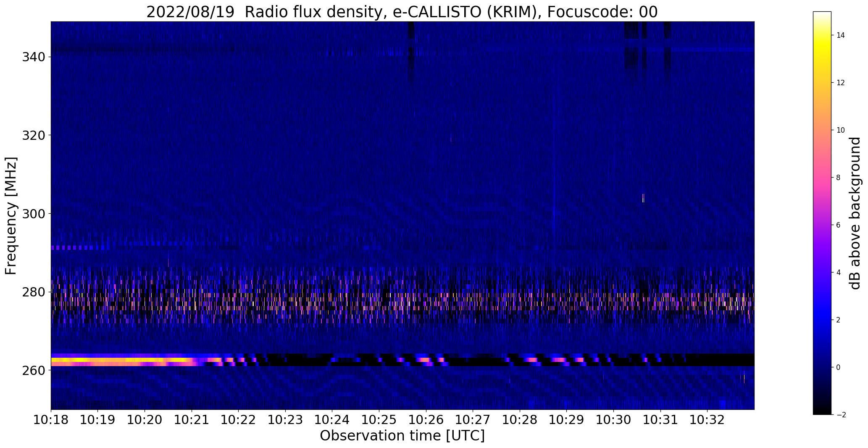Click the 280 frequency tick label

point(33,292)
